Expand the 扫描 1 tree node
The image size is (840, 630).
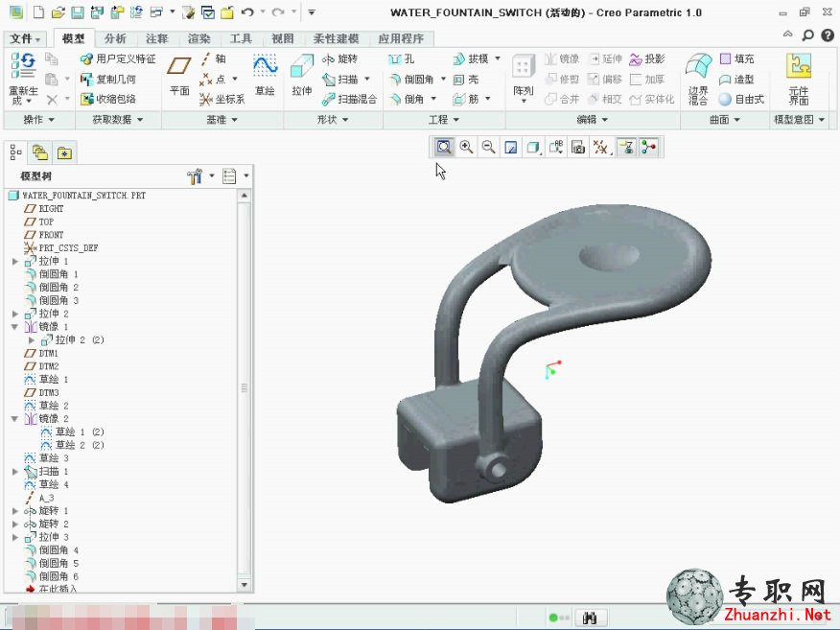[15, 472]
